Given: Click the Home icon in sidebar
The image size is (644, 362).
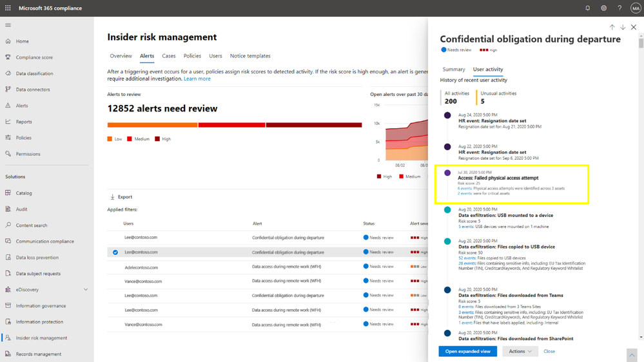Looking at the screenshot, I should (8, 41).
